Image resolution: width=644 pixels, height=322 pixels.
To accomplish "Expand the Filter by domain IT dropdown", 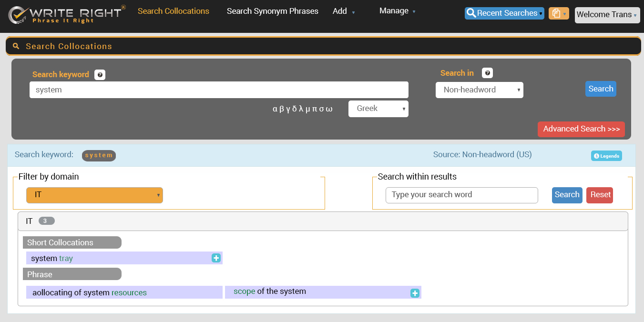I will pyautogui.click(x=94, y=195).
